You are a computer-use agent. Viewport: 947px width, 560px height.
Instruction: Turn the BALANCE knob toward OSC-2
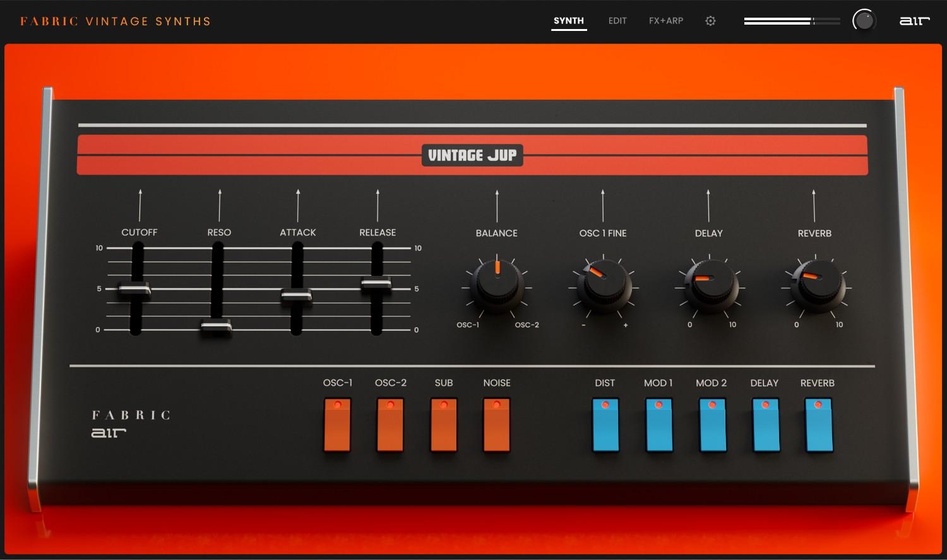click(497, 287)
